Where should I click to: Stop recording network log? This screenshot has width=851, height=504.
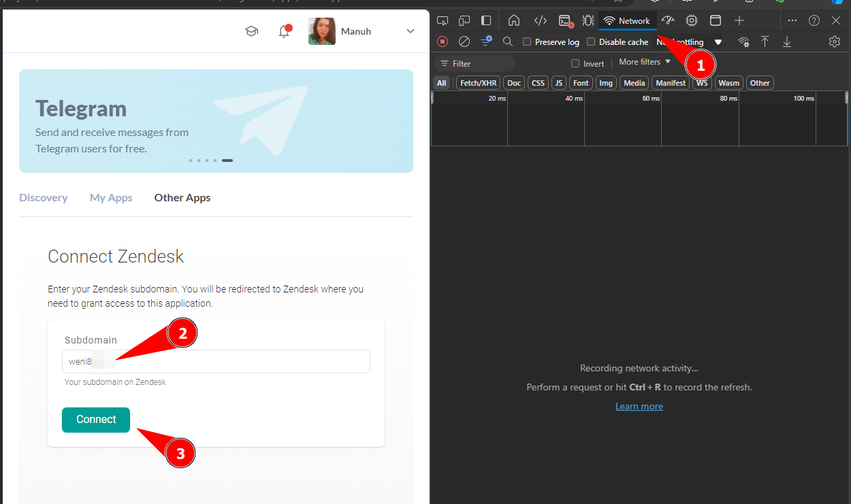(443, 41)
